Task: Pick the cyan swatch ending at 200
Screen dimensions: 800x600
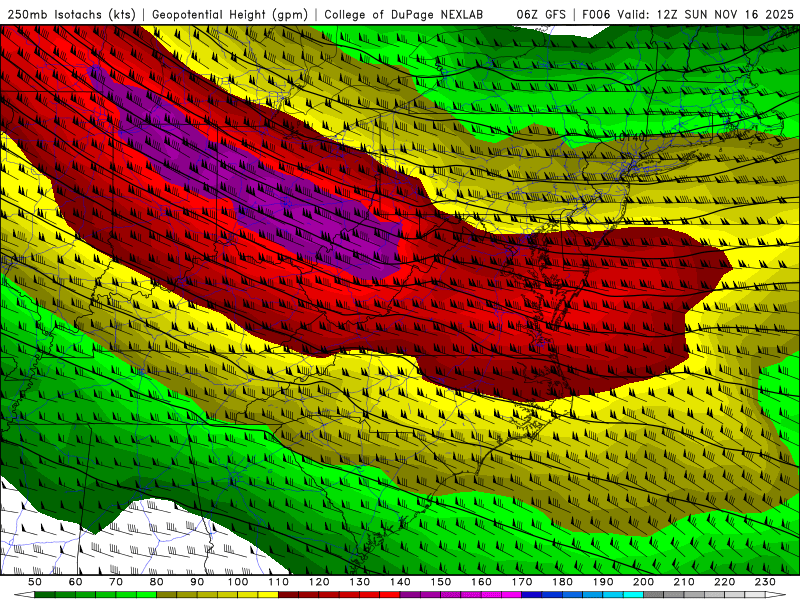Action: pyautogui.click(x=633, y=594)
